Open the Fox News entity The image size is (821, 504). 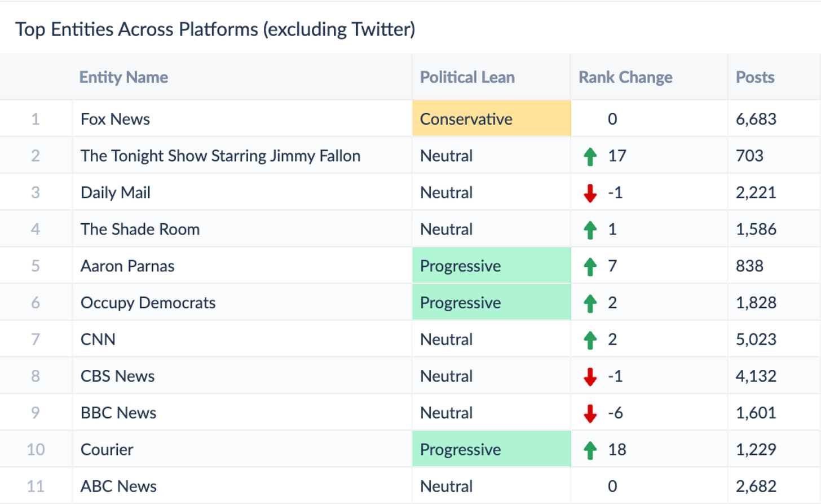point(115,119)
